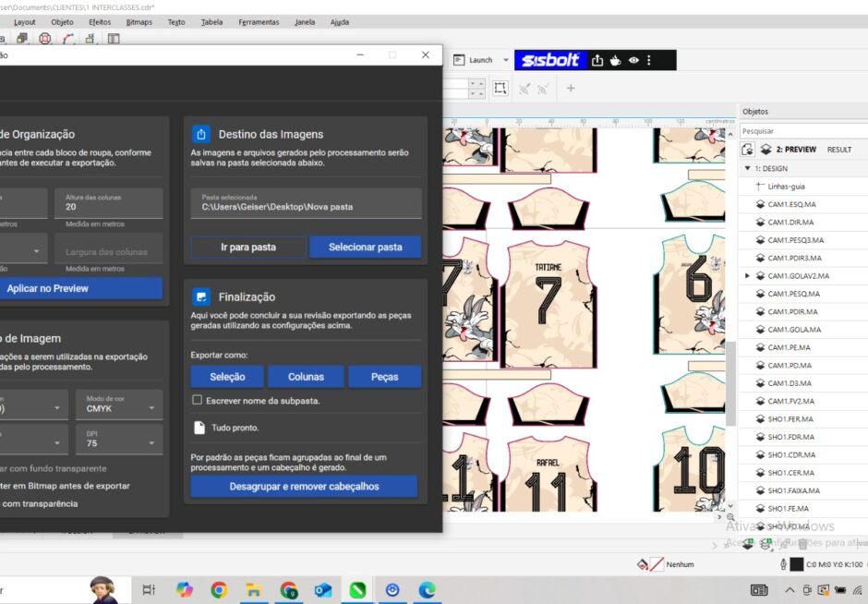Viewport: 868px width, 604px height.
Task: Open the Sisbolt three-dot more options menu
Action: click(649, 60)
